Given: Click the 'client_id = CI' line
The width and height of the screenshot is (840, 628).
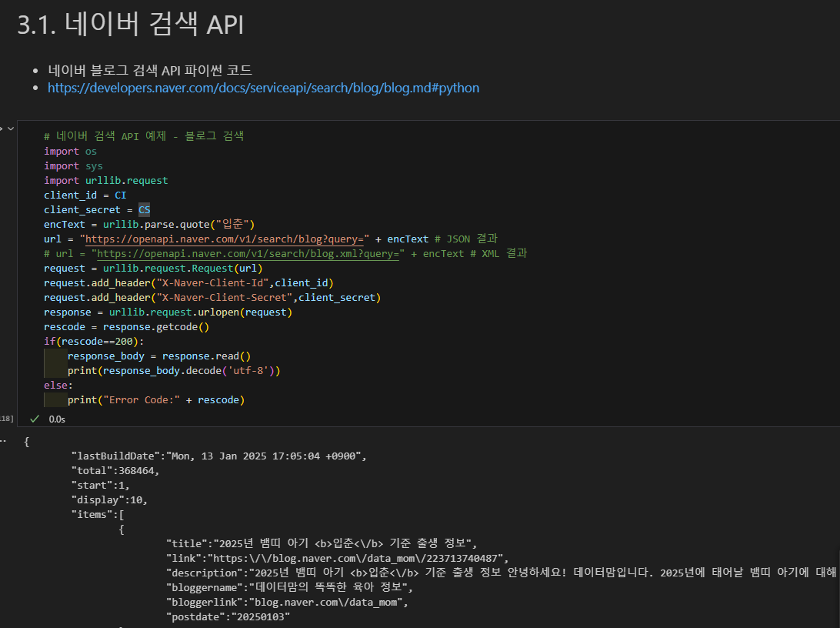Looking at the screenshot, I should 85,195.
